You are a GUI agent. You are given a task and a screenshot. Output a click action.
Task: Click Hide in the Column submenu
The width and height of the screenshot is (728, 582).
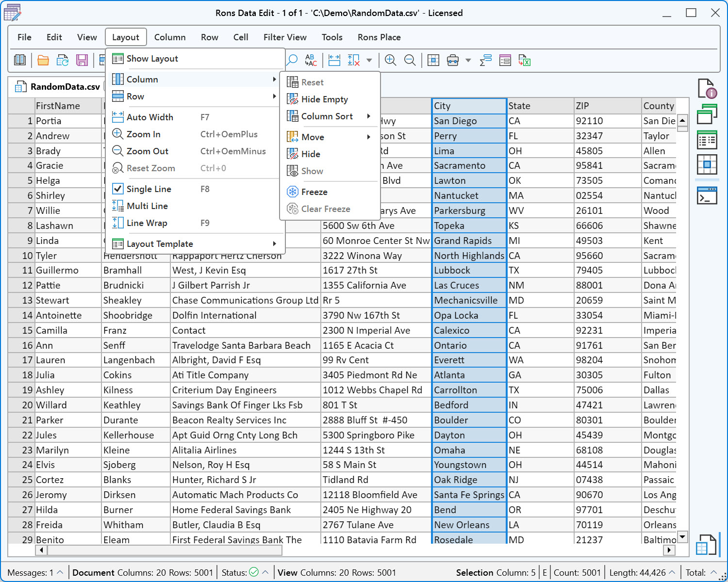point(330,154)
